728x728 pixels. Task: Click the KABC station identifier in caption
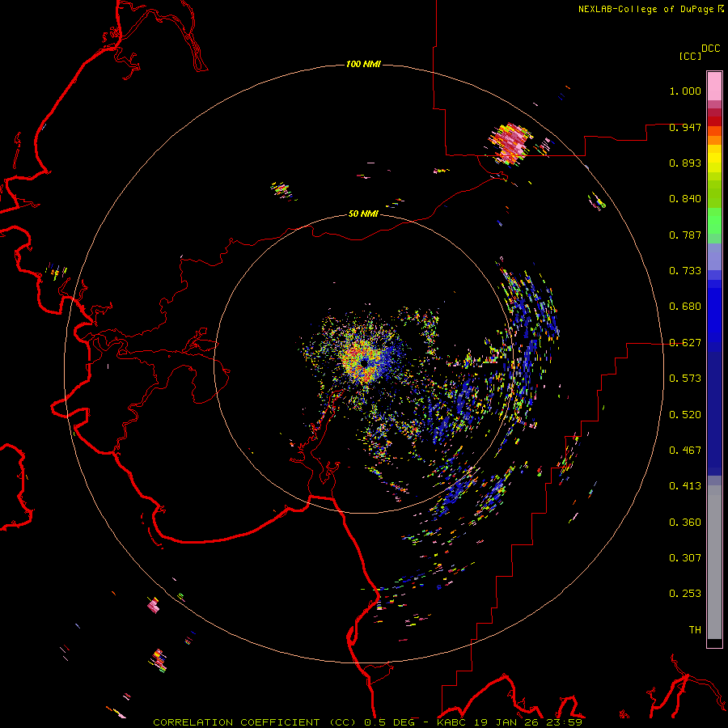(x=453, y=722)
